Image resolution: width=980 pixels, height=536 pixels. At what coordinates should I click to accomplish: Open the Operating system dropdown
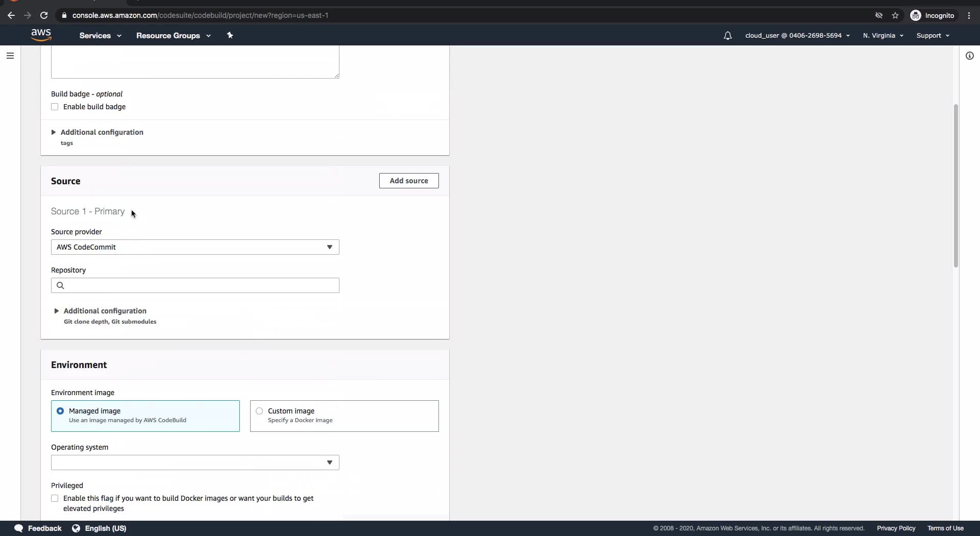[x=195, y=462]
